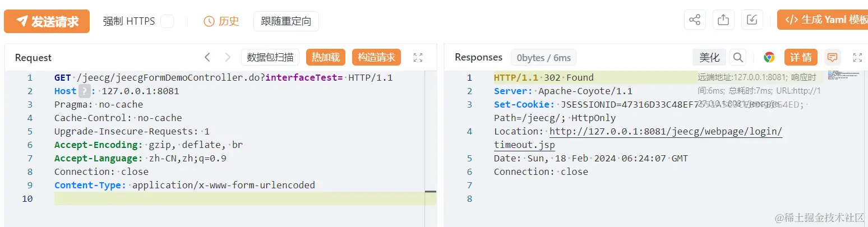Screen dimensions: 868x227
Task: Click the Cache-Control: no-cache line
Action: click(x=118, y=118)
